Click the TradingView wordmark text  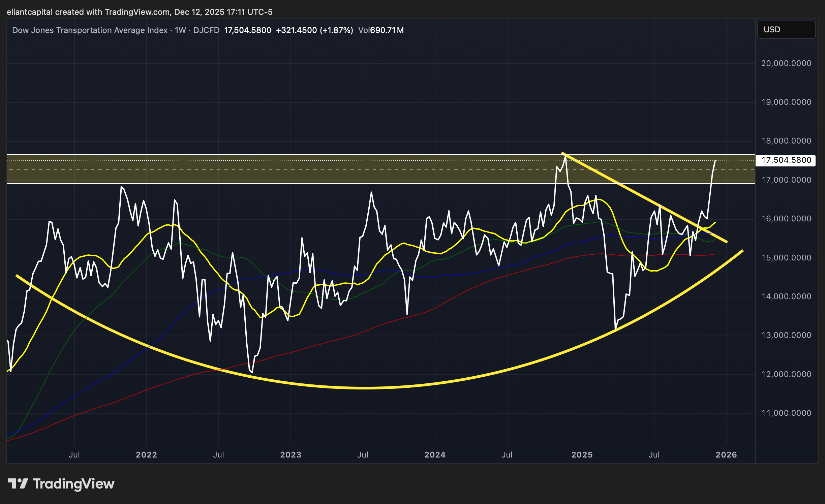[x=73, y=484]
